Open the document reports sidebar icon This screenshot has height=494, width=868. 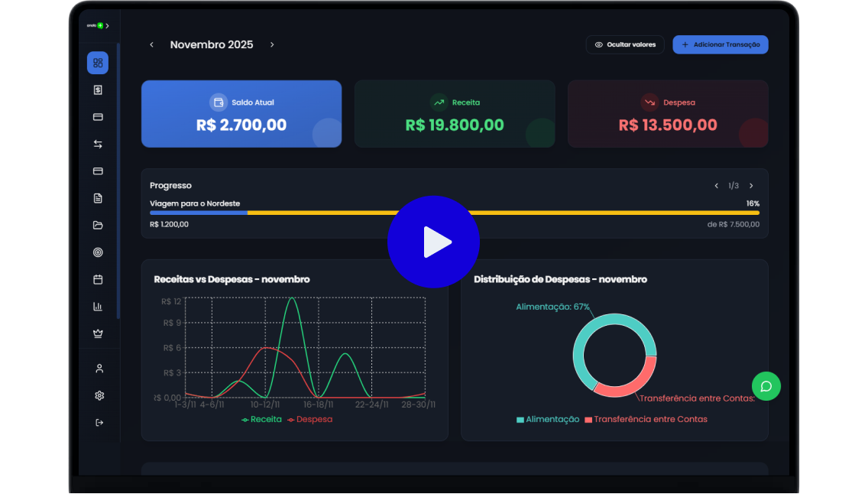tap(98, 198)
